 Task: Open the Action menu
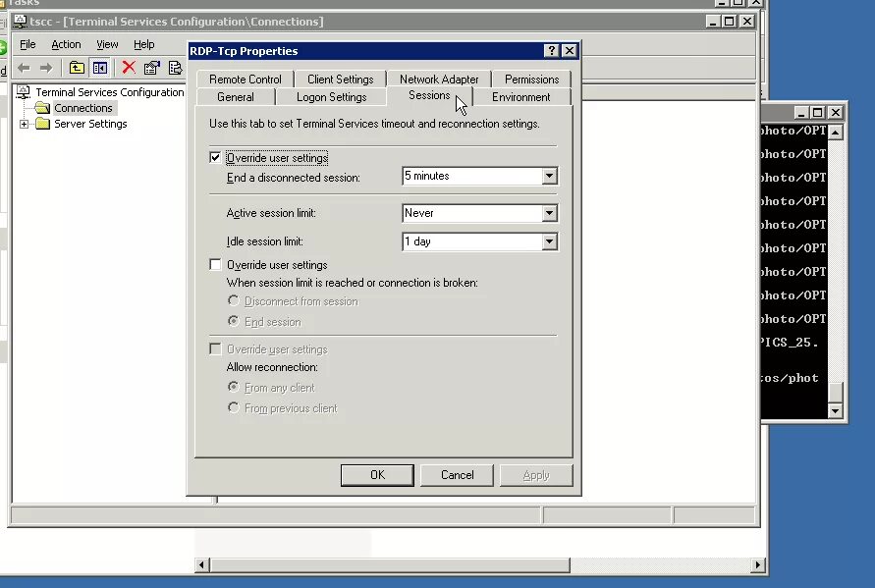pos(66,44)
